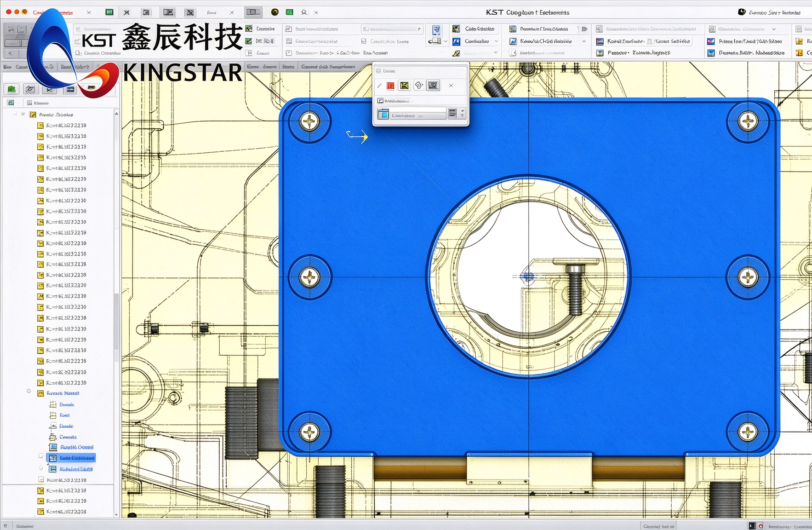
Task: Toggle the checkbox beside the bottom blue tree item
Action: tap(40, 468)
